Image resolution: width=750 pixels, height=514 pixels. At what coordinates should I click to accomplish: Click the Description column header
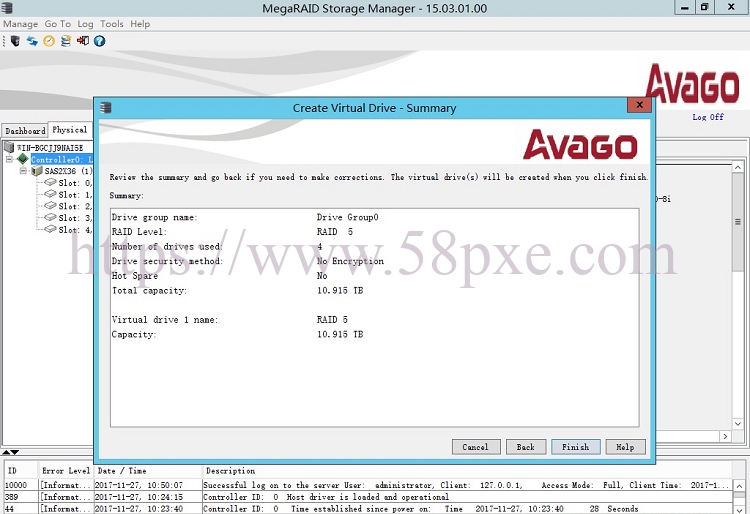tap(468, 471)
